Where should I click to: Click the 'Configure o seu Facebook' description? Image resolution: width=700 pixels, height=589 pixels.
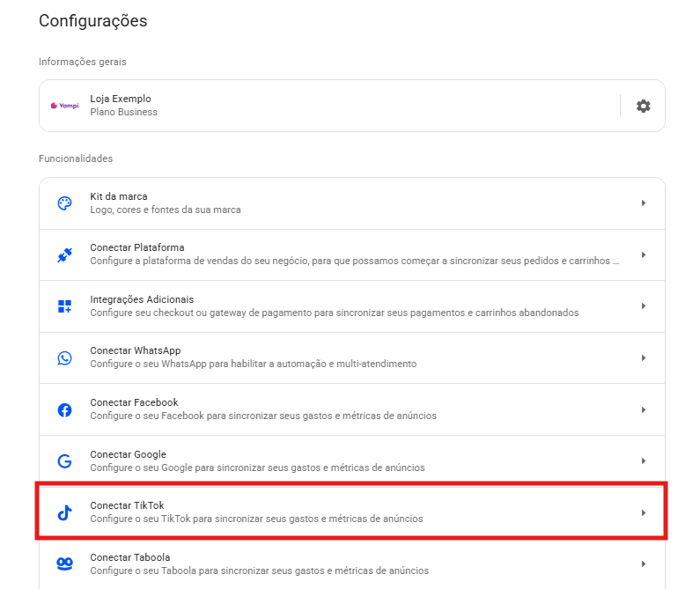[263, 416]
